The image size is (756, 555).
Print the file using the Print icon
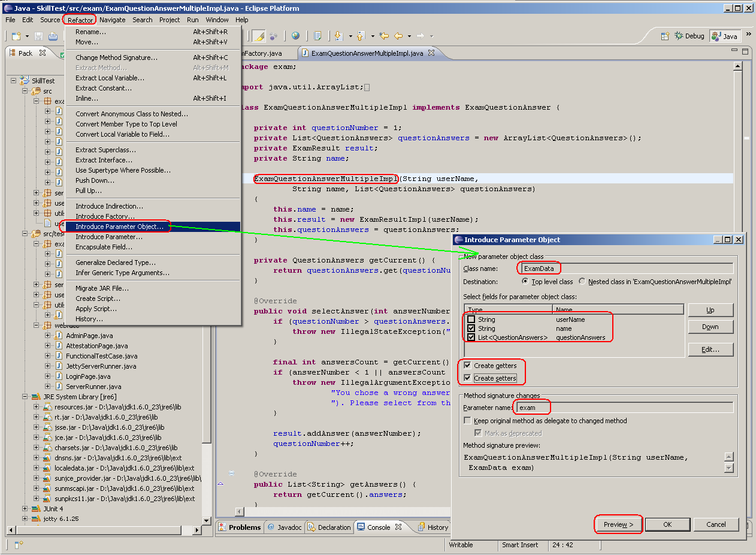tap(52, 36)
